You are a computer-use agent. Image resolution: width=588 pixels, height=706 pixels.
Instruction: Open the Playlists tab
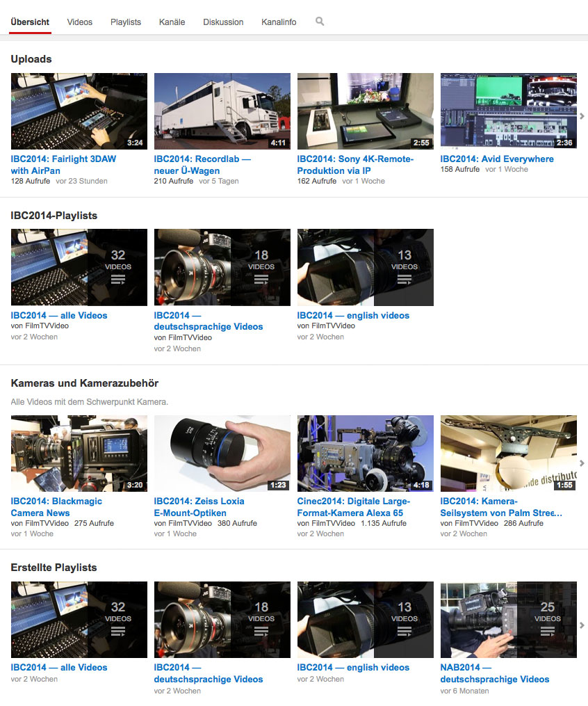126,22
